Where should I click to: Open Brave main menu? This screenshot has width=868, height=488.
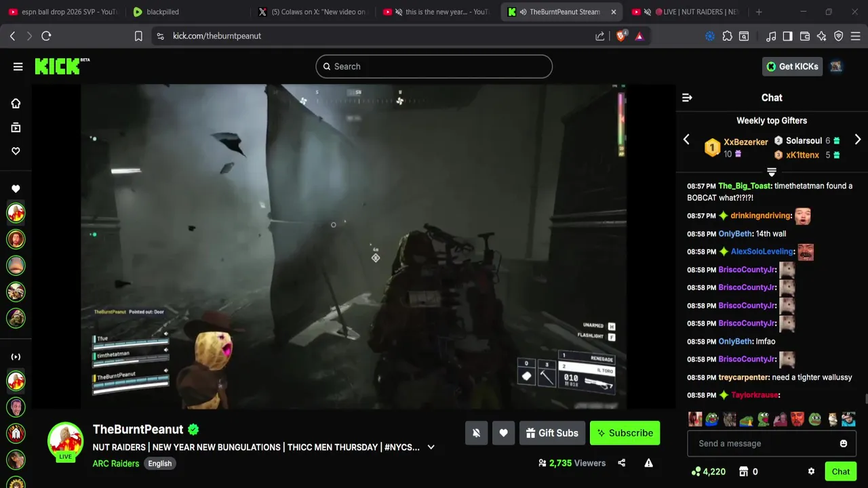856,36
